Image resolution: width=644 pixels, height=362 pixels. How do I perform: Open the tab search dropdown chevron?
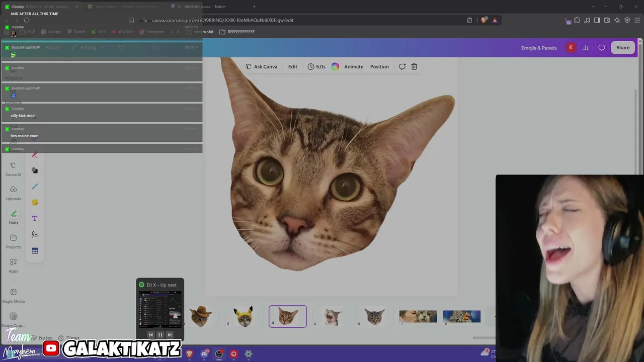click(x=593, y=7)
